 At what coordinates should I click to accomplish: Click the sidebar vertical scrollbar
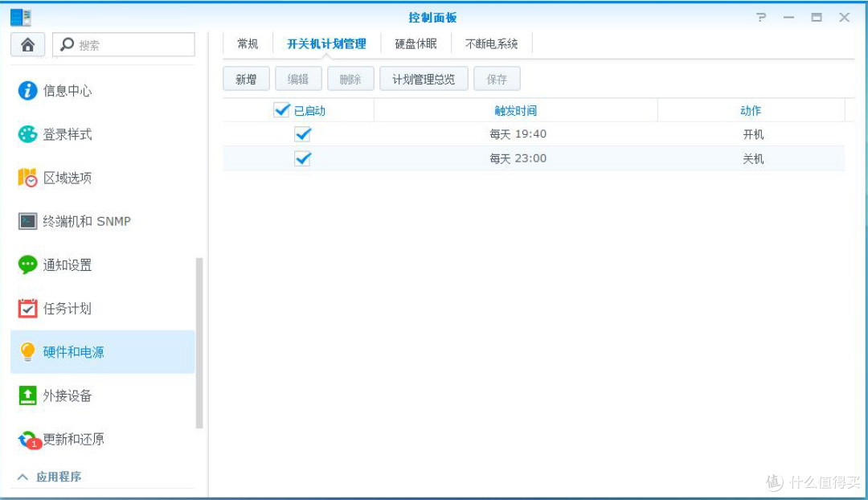coord(199,342)
